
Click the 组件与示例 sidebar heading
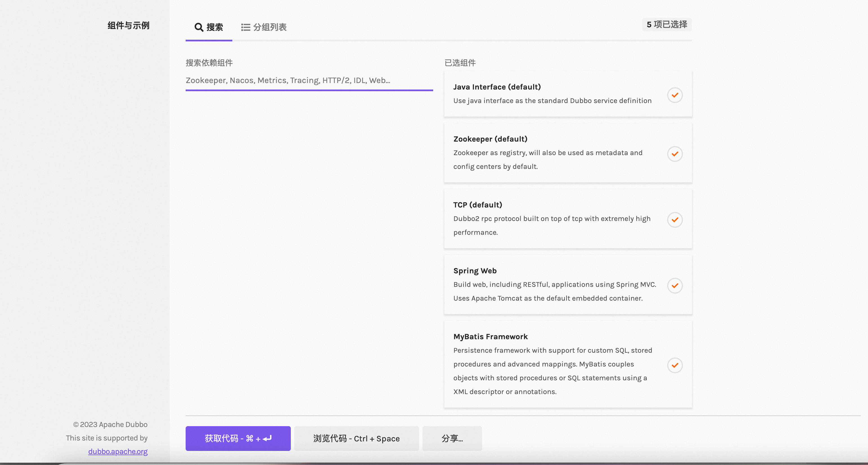(x=128, y=25)
